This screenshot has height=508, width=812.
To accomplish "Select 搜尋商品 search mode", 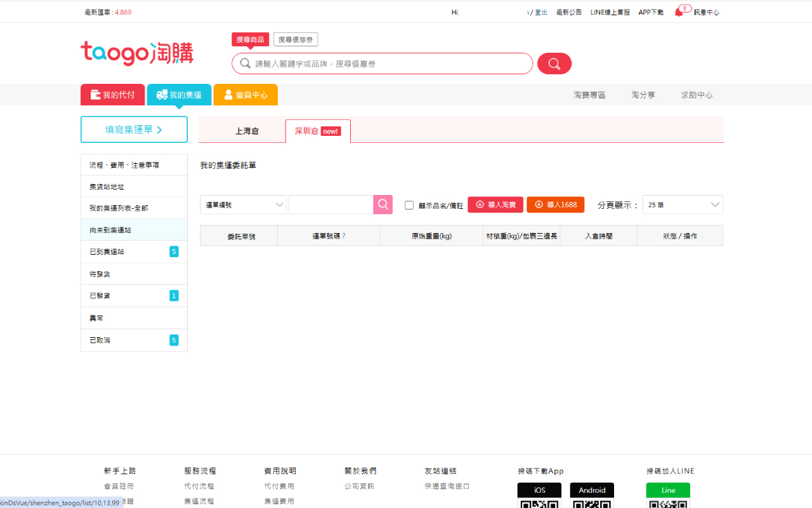I will point(251,39).
